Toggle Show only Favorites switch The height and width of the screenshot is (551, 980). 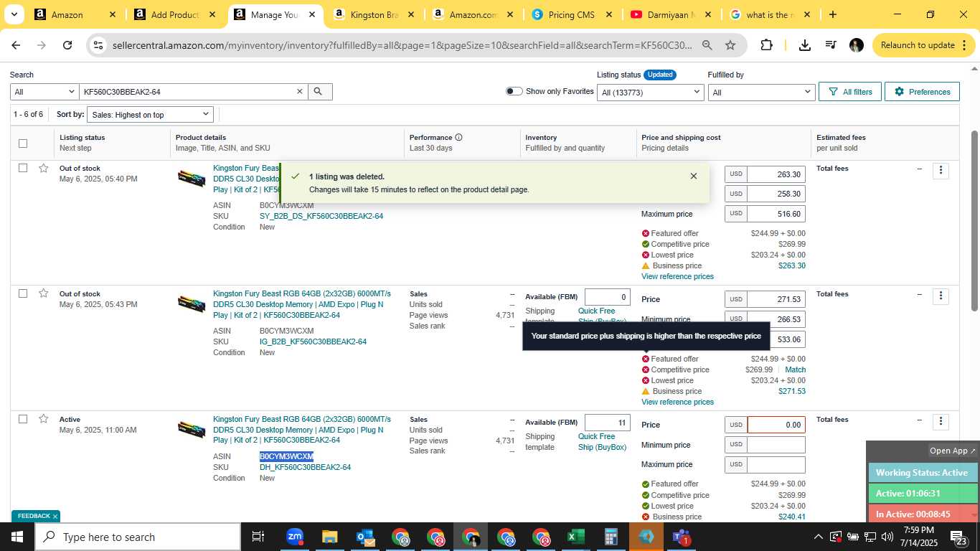(514, 91)
